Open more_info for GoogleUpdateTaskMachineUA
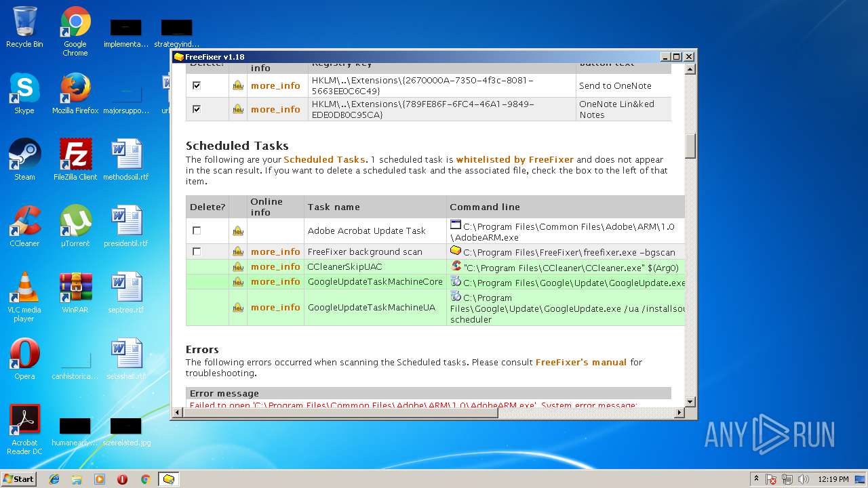This screenshot has height=488, width=868. 275,307
